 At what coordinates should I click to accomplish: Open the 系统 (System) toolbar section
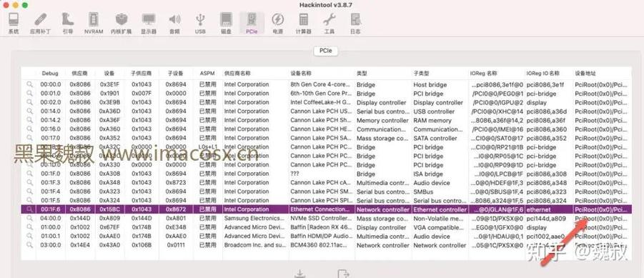tap(14, 23)
